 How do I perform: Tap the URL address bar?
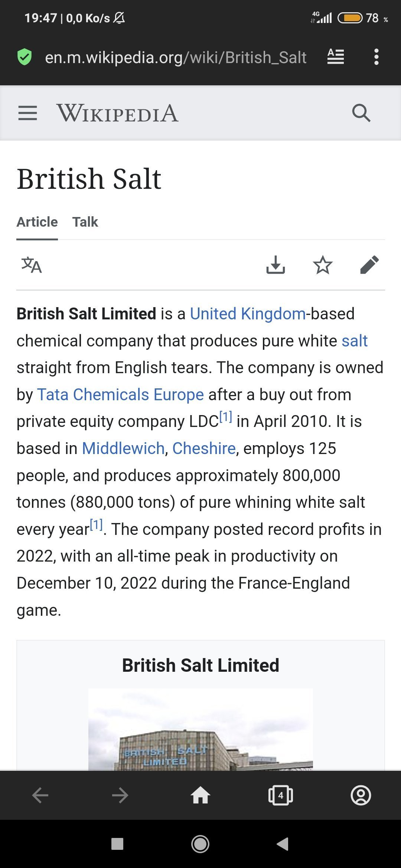(x=176, y=57)
